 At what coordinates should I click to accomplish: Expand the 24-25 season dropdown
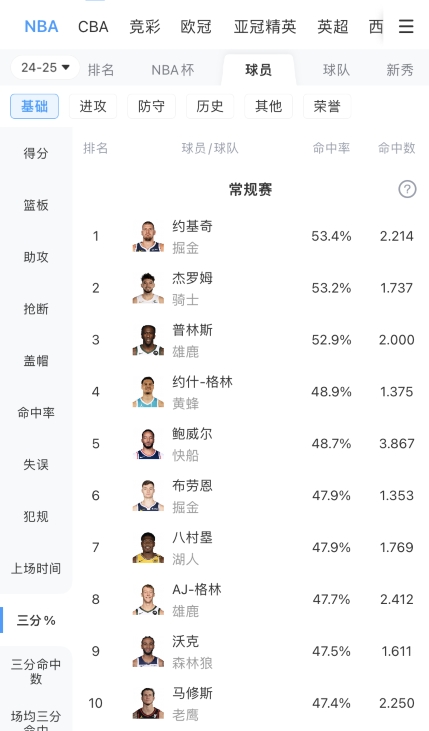[x=45, y=68]
